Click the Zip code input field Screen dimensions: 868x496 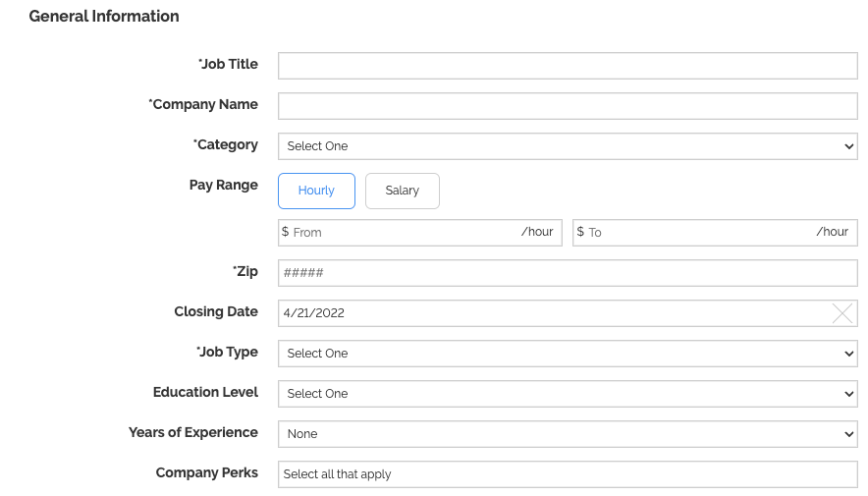pyautogui.click(x=568, y=273)
